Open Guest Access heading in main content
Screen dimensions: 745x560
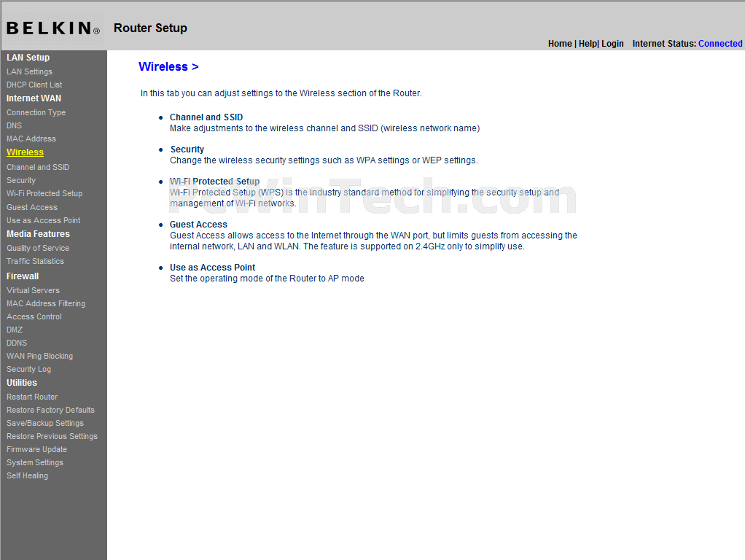(x=198, y=225)
